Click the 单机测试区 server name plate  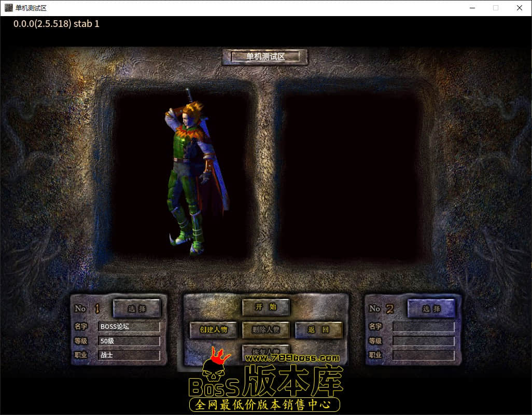pyautogui.click(x=265, y=57)
